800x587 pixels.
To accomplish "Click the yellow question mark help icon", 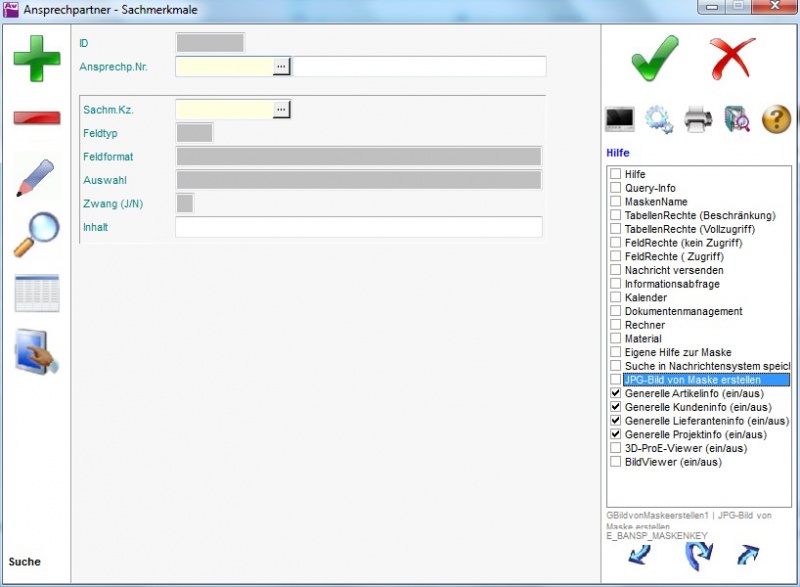I will [x=776, y=120].
